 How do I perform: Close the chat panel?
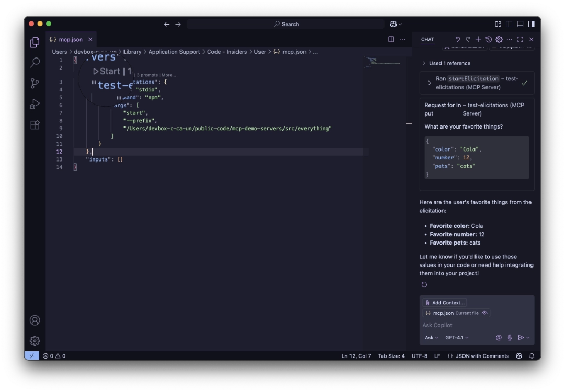coord(531,39)
